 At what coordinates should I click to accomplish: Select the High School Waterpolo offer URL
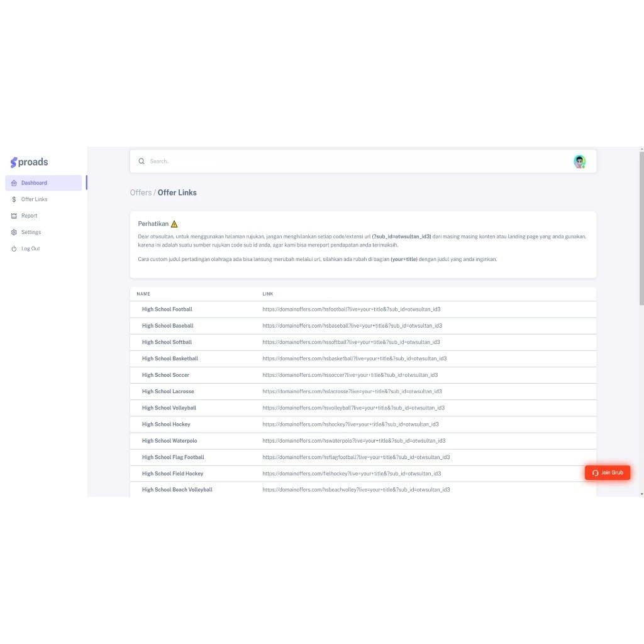(x=354, y=441)
